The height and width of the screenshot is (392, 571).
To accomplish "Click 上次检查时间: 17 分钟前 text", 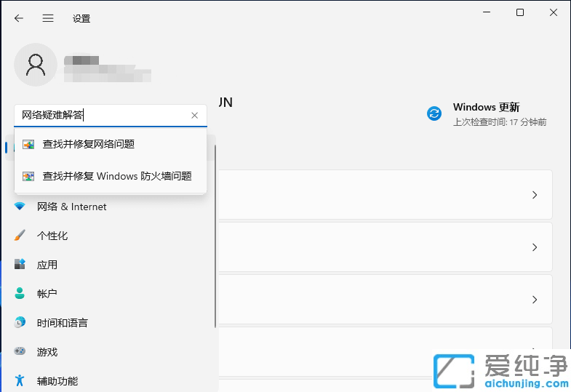I will point(500,122).
